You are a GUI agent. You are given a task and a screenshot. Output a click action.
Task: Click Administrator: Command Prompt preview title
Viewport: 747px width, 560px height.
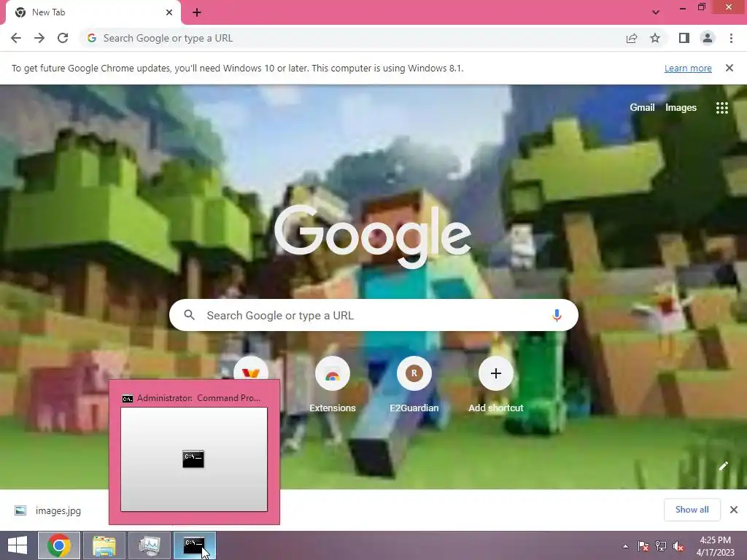[198, 398]
